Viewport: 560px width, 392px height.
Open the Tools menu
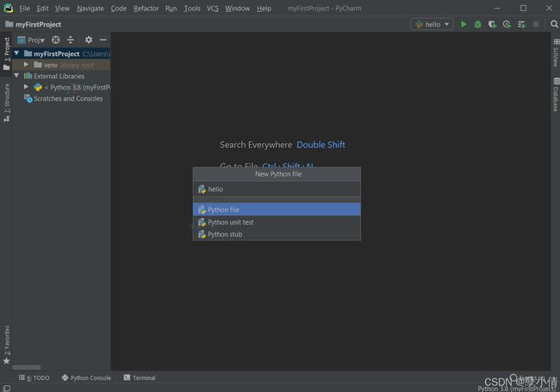coord(192,9)
